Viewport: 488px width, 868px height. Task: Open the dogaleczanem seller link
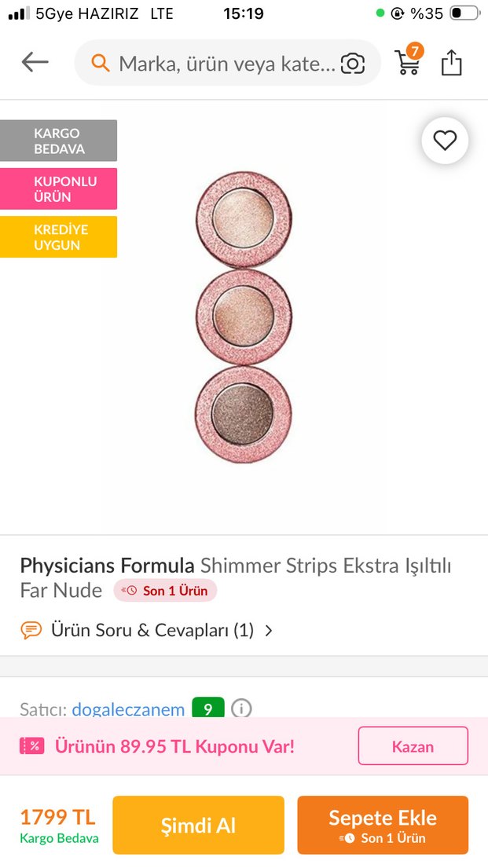[128, 709]
